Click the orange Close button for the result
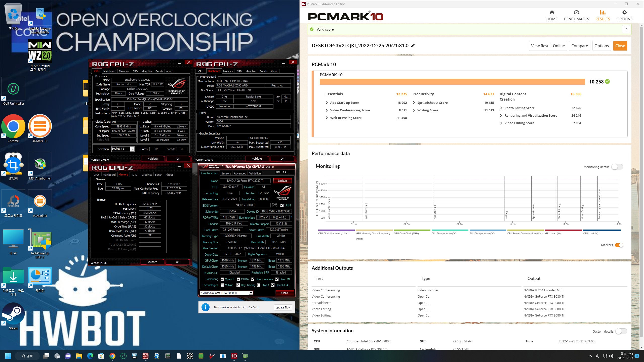Image resolution: width=644 pixels, height=362 pixels. pos(620,46)
